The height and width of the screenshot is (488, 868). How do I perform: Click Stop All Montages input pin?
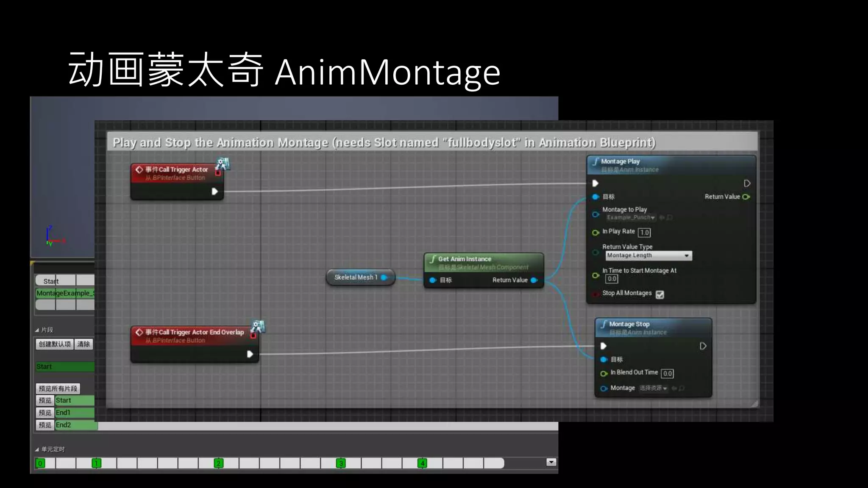click(x=595, y=294)
